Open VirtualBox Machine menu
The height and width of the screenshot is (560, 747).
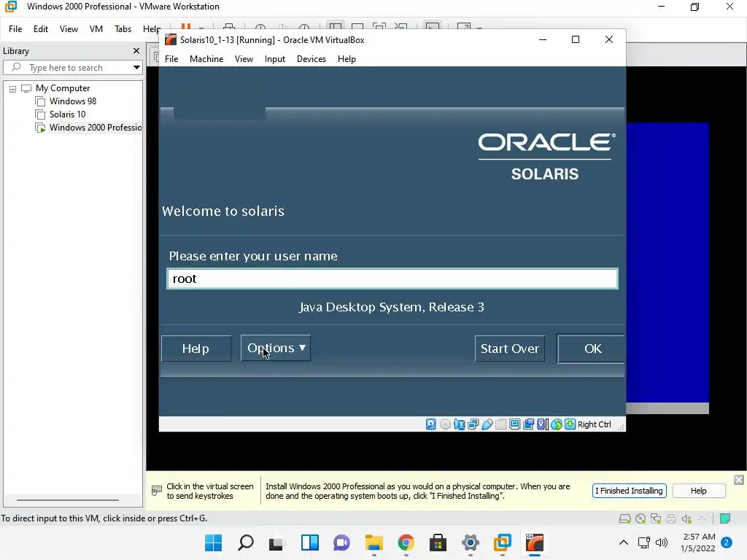click(x=206, y=59)
